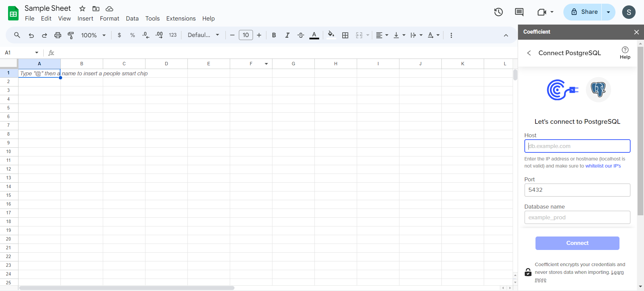Open text wrapping dropdown
This screenshot has height=291, width=644.
417,35
